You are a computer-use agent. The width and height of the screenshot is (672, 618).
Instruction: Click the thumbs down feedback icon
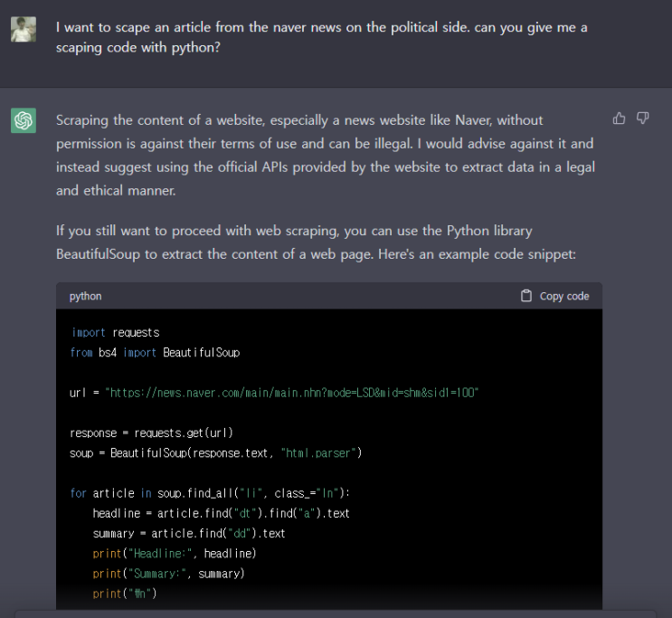click(642, 119)
